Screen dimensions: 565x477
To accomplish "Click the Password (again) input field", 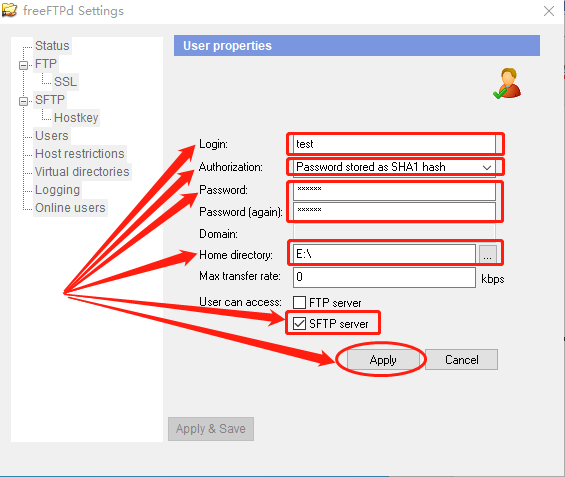I will click(x=395, y=212).
